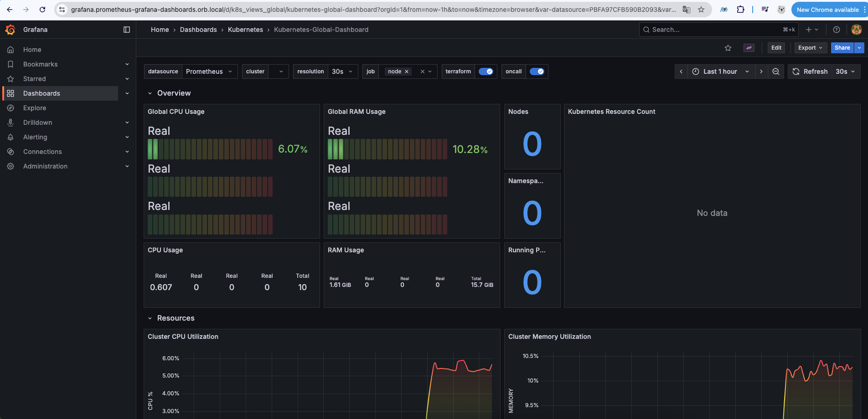Open the cluster variable dropdown
868x419 pixels.
click(x=279, y=72)
